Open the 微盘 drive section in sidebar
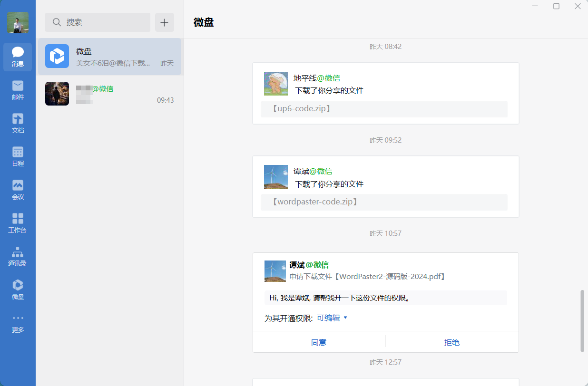 (18, 290)
